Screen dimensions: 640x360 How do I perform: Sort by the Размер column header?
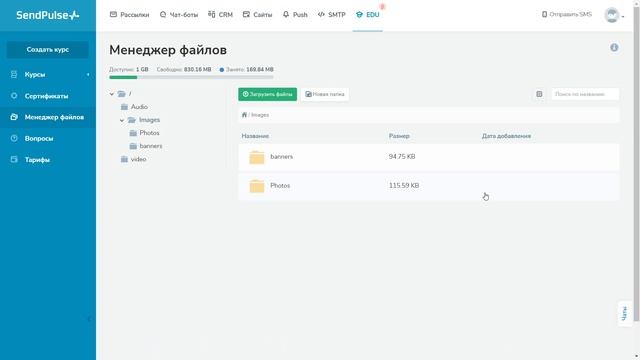tap(399, 136)
